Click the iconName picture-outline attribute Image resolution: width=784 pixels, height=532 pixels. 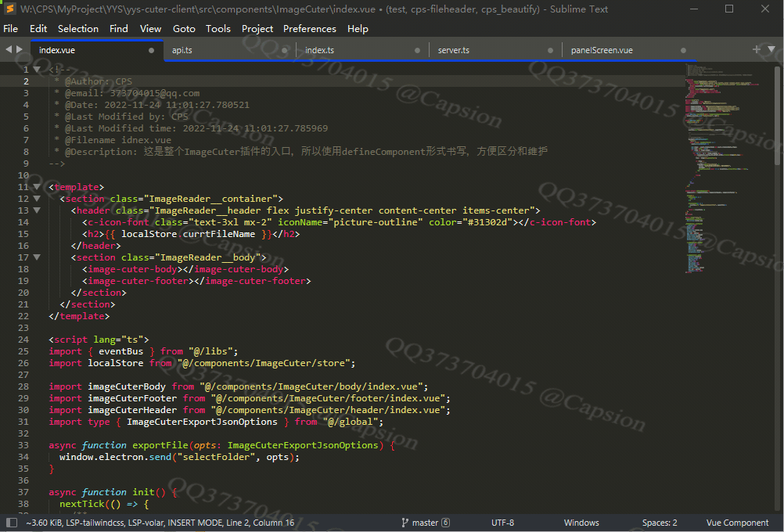(x=350, y=222)
